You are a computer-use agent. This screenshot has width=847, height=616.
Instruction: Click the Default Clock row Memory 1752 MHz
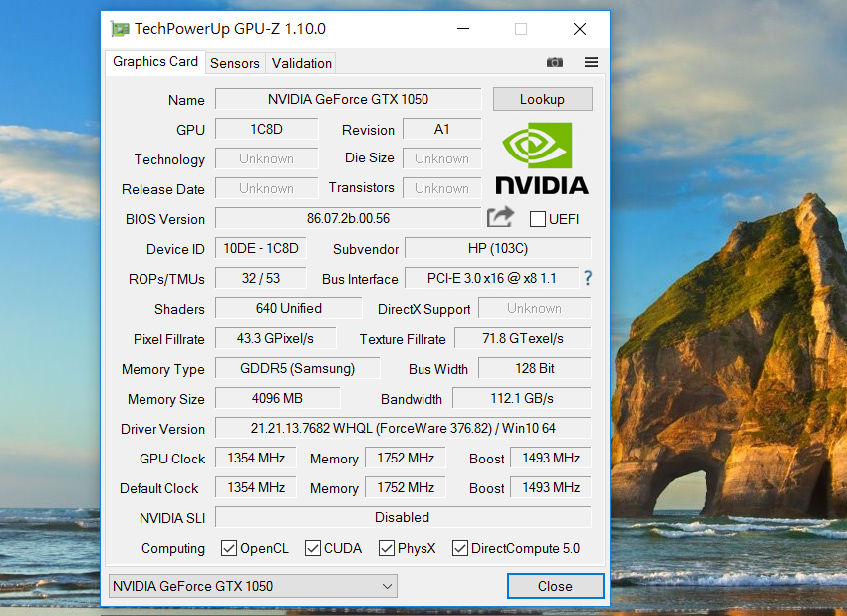[406, 487]
